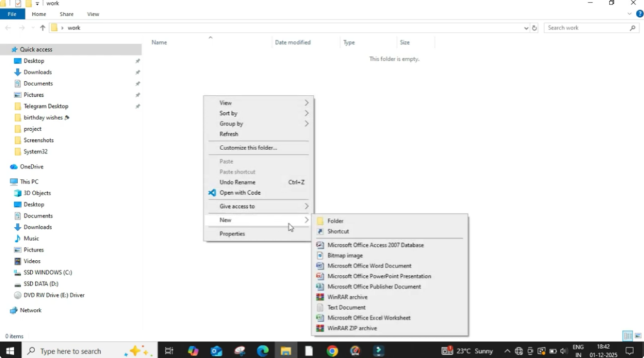
Task: Create a new Folder from the submenu
Action: coord(389,220)
